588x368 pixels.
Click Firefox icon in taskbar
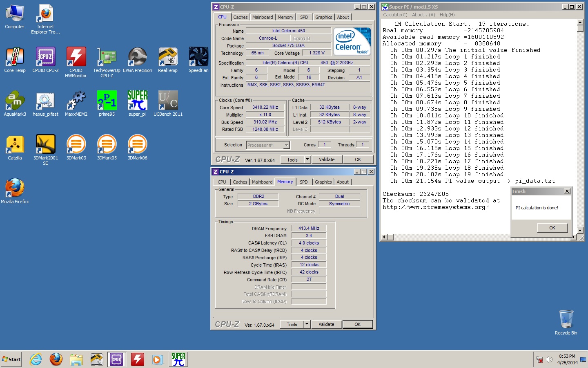click(x=56, y=359)
